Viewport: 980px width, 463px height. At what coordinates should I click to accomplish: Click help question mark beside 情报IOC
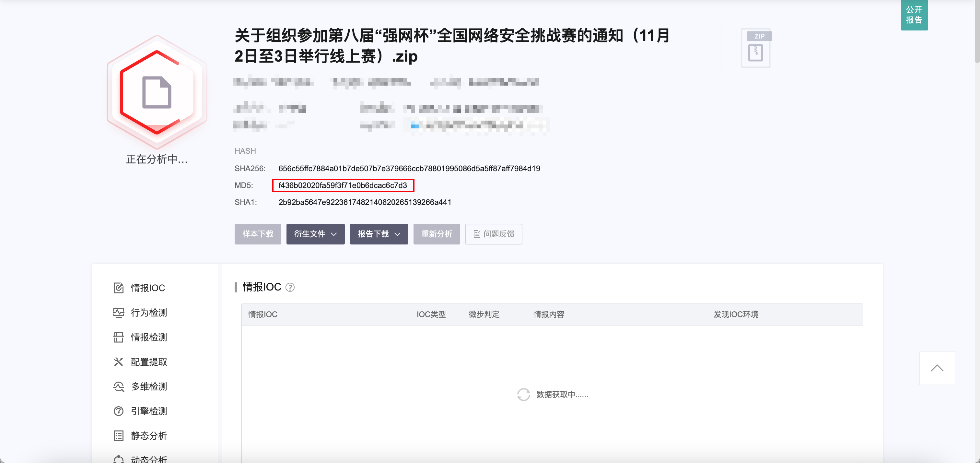tap(290, 288)
